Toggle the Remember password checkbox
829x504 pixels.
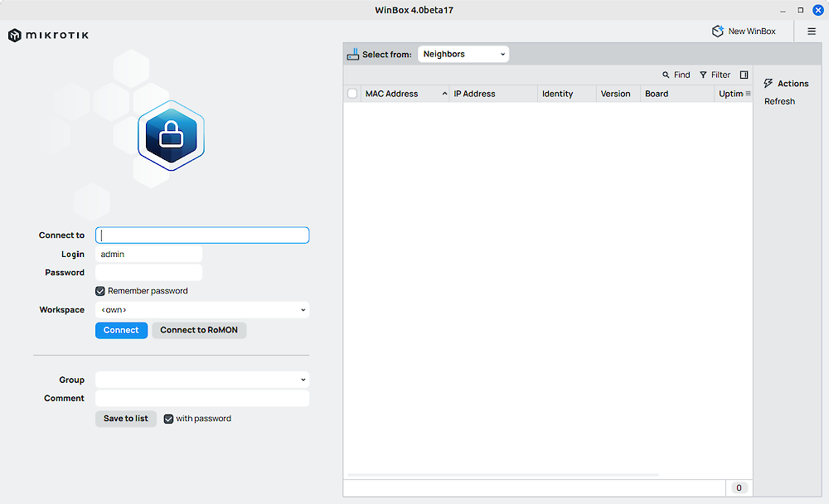click(100, 291)
